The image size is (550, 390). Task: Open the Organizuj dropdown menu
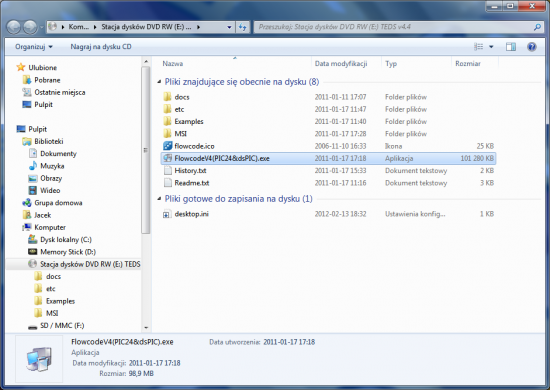34,47
